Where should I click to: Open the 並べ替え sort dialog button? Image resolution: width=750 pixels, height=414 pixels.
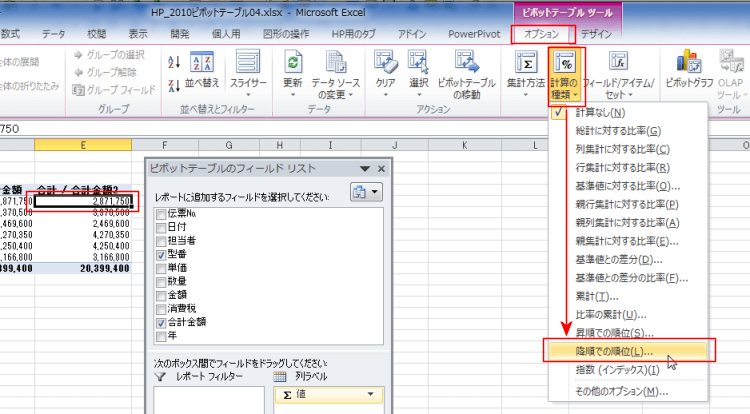(202, 71)
